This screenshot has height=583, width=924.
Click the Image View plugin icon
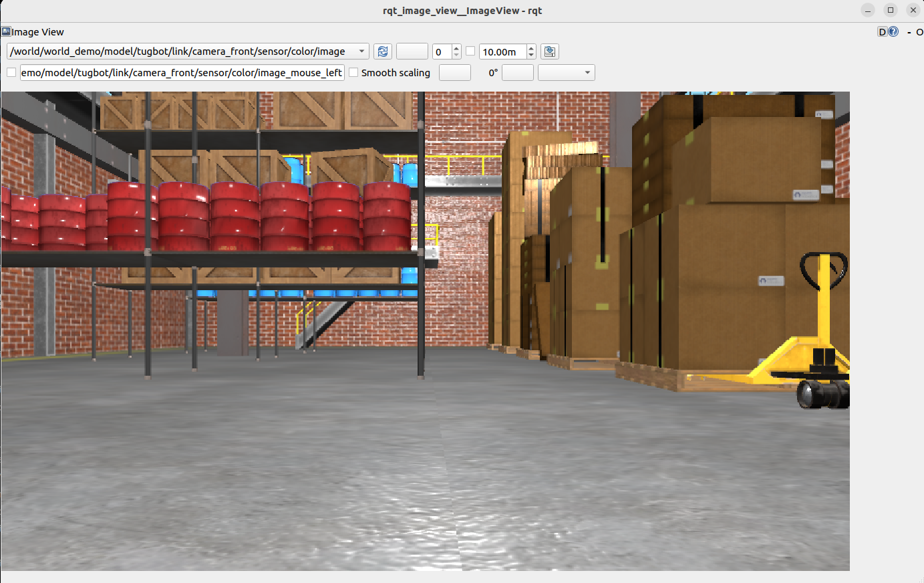(6, 31)
